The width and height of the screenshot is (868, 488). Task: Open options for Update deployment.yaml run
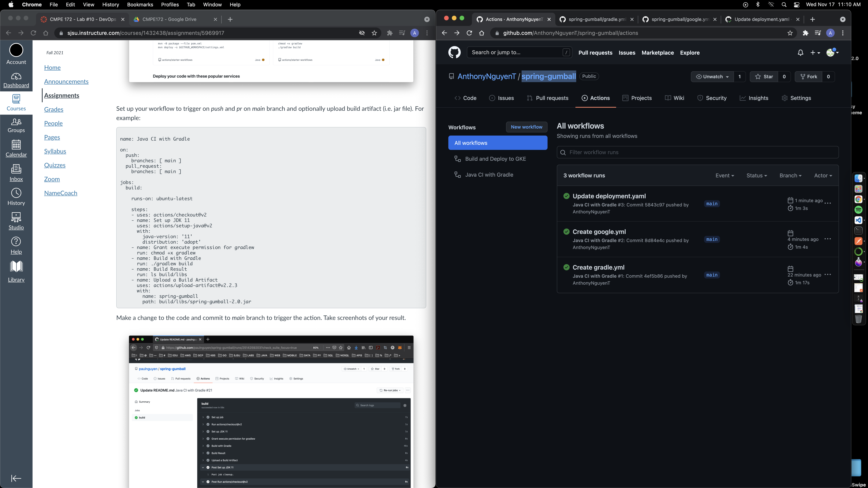[828, 203]
